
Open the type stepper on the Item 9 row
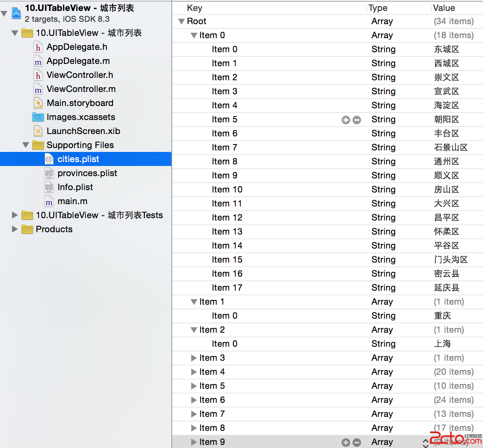click(x=426, y=443)
